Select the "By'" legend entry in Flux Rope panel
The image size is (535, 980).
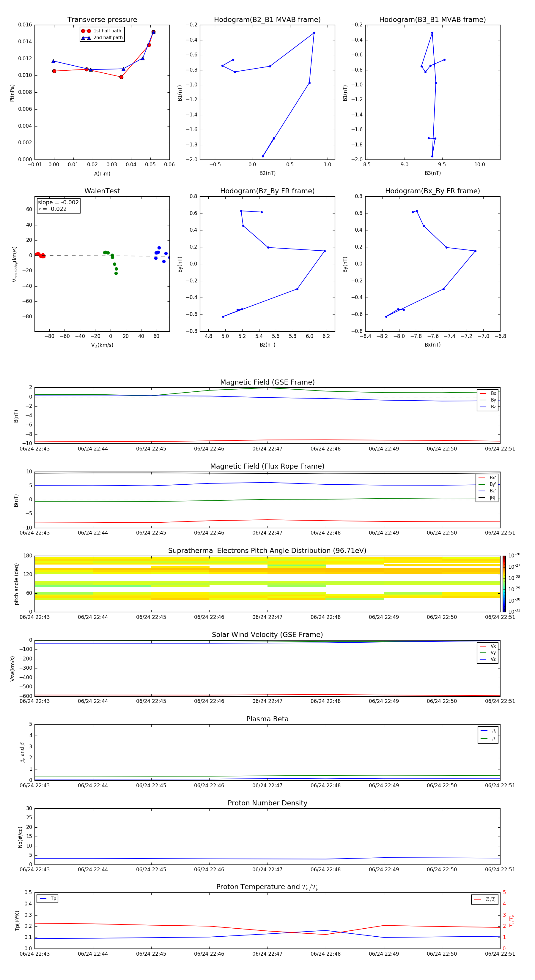click(x=487, y=484)
